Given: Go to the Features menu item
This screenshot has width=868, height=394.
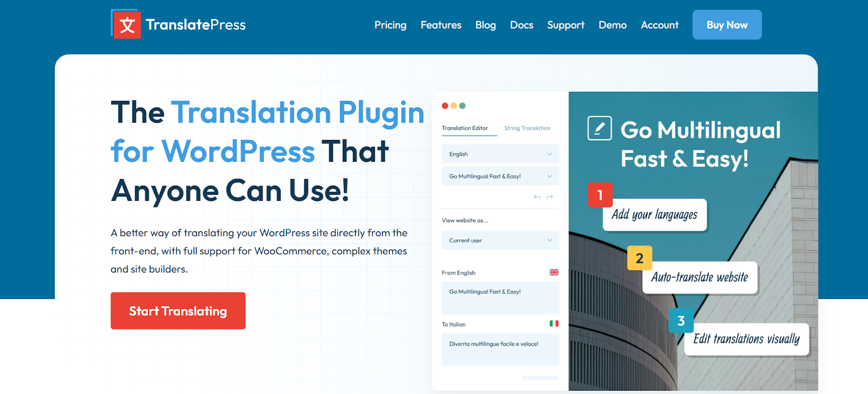Looking at the screenshot, I should coord(441,25).
